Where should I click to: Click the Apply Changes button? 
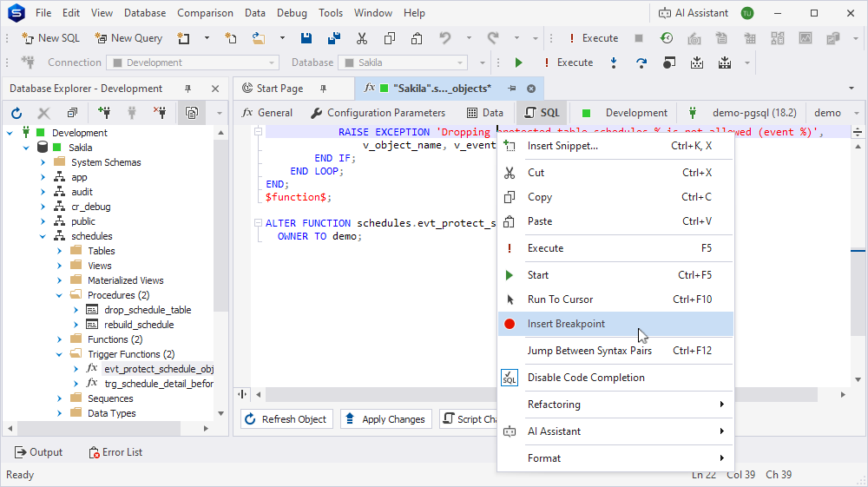click(x=386, y=419)
